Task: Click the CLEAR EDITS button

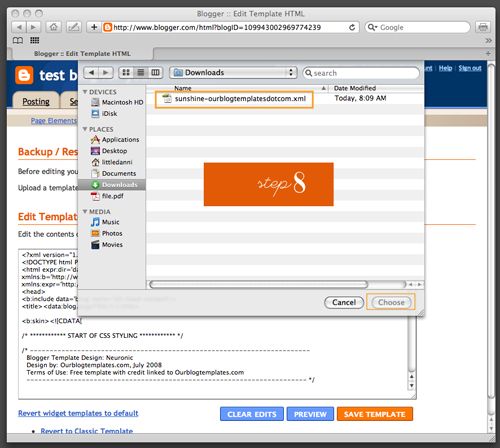Action: (x=252, y=414)
